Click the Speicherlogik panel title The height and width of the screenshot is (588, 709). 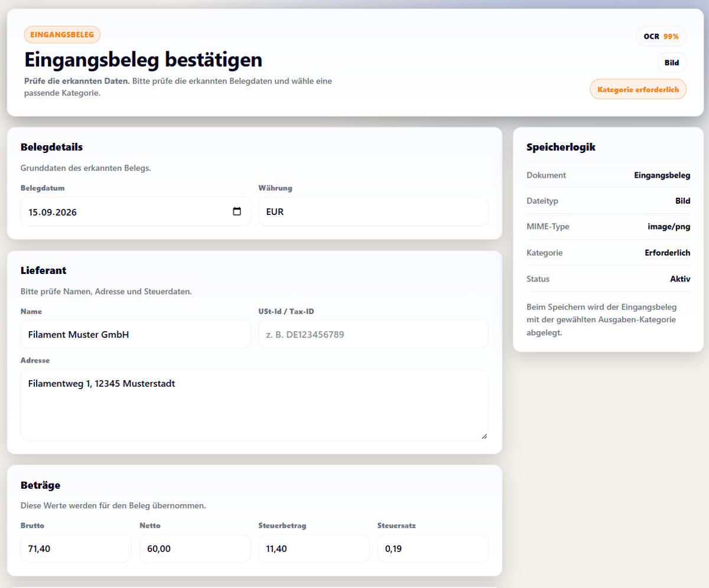click(561, 147)
